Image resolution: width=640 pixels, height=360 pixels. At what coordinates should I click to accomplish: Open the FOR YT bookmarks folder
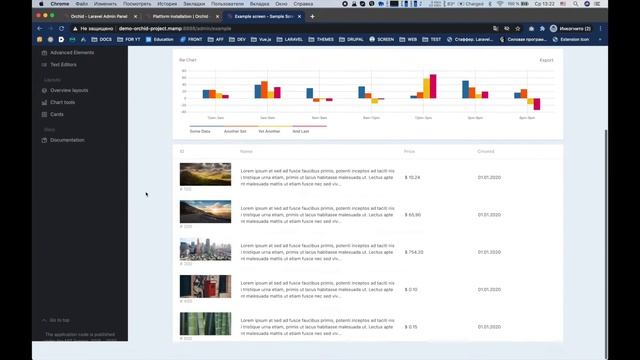pos(129,40)
